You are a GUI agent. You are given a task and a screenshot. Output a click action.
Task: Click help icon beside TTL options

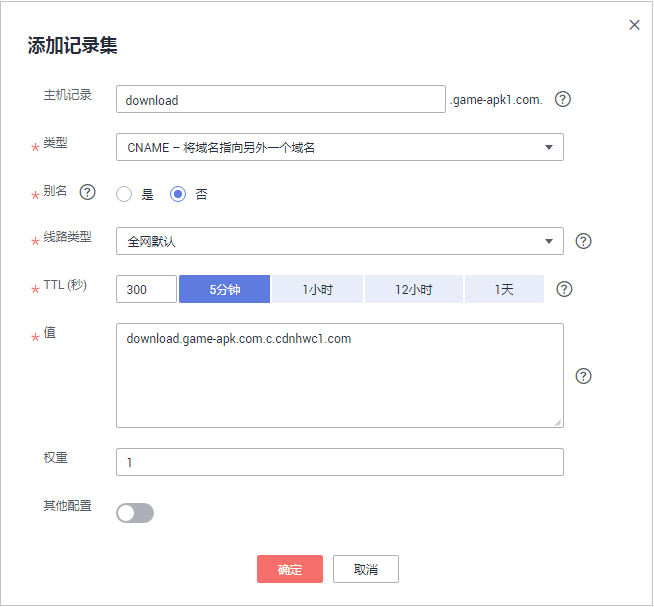tap(564, 289)
